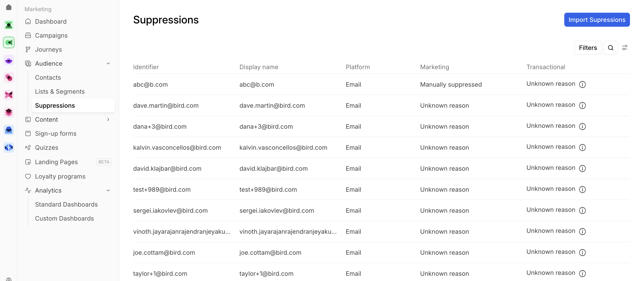644x281 pixels.
Task: Collapse the Analytics section
Action: (x=108, y=190)
